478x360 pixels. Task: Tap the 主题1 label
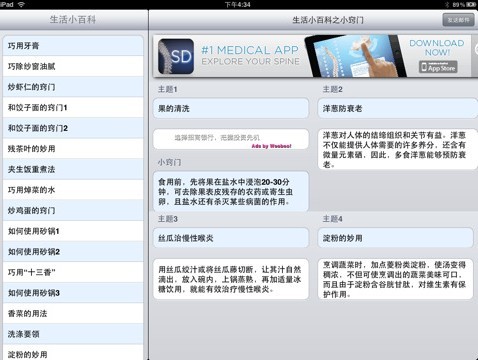[x=168, y=89]
